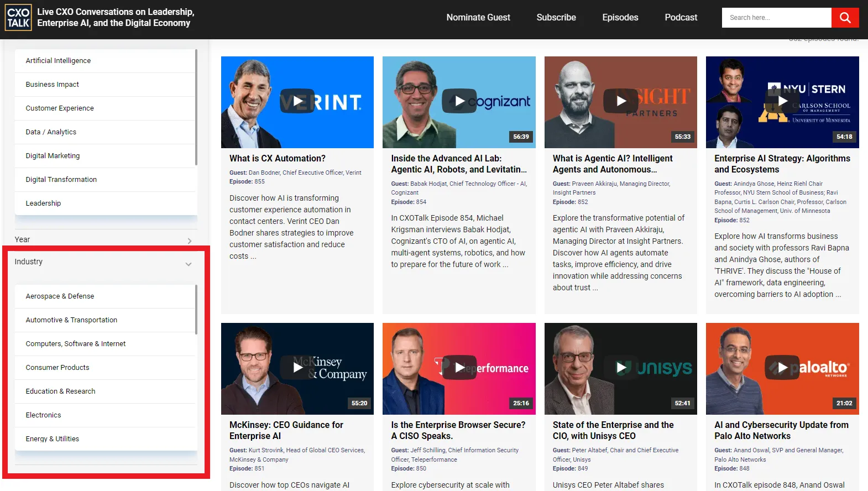Play the Teleperformance Enterprise Browser video
The height and width of the screenshot is (491, 868).
tap(459, 367)
